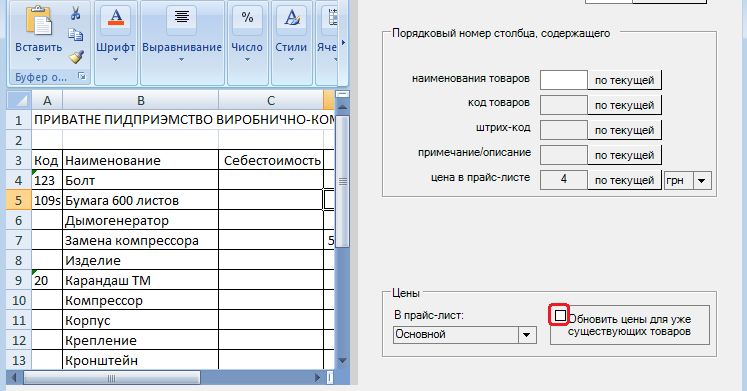Select cell Корпус

pos(141,321)
